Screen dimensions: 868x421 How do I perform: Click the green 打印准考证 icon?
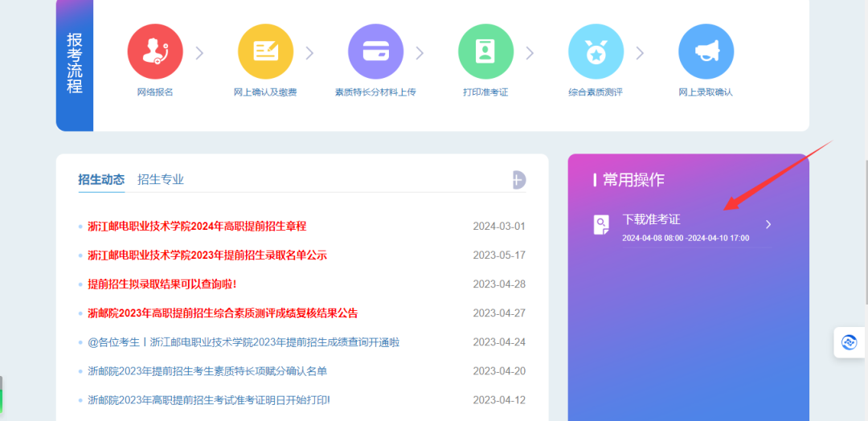tap(485, 52)
